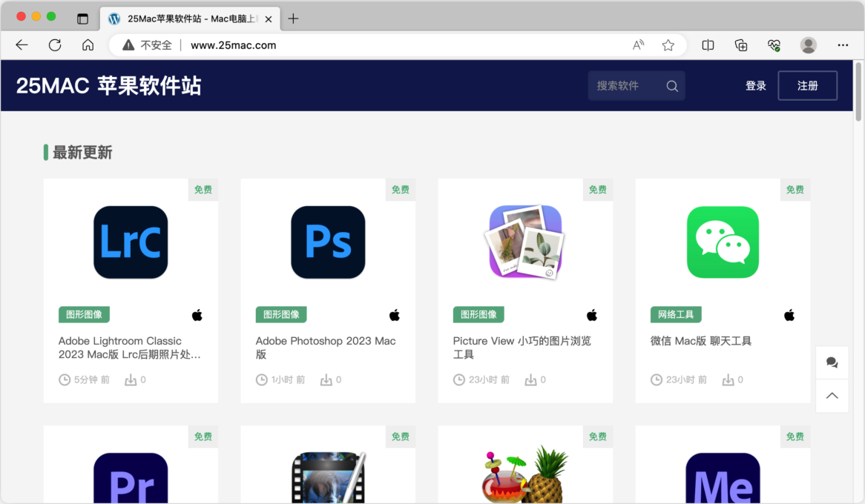Click the not secure warning icon

128,45
